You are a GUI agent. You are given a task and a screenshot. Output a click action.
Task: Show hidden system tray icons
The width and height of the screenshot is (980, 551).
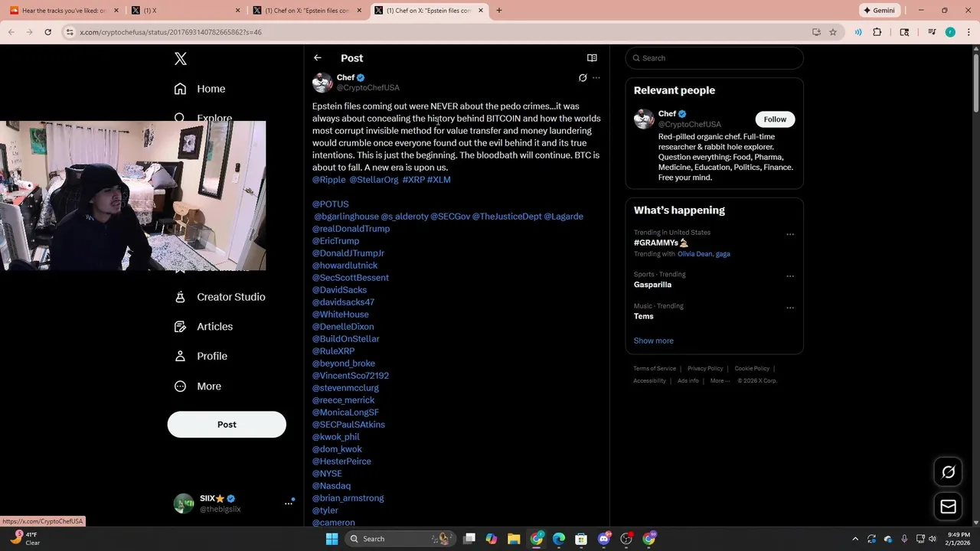(855, 539)
